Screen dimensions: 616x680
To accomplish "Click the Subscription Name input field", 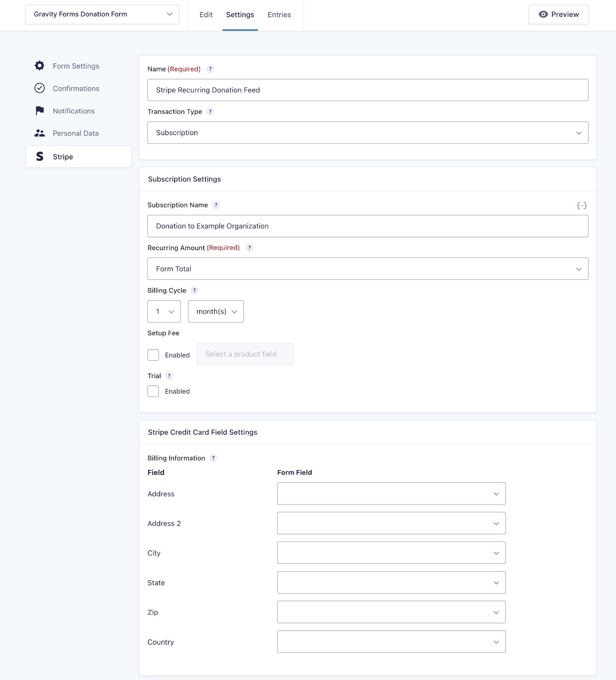I will (x=368, y=226).
